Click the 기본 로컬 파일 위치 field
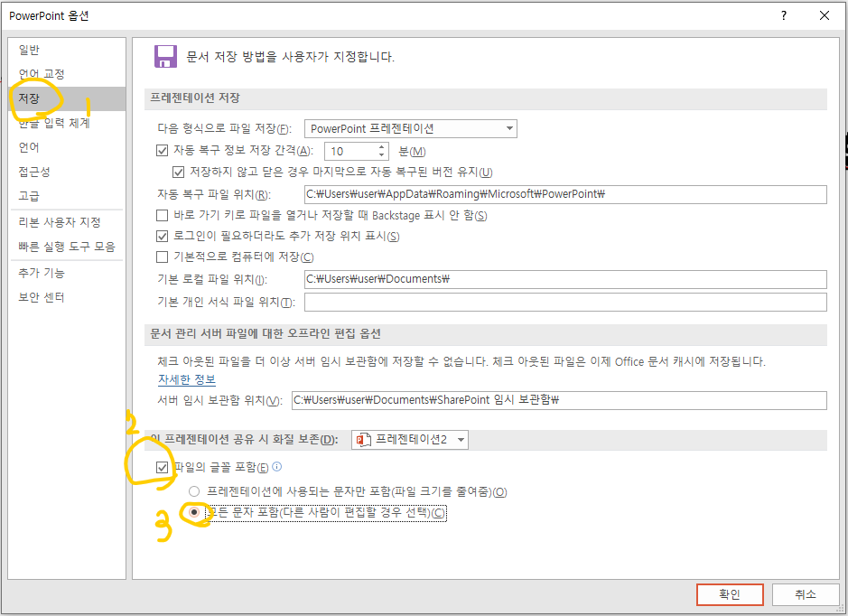This screenshot has height=616, width=848. click(x=565, y=279)
